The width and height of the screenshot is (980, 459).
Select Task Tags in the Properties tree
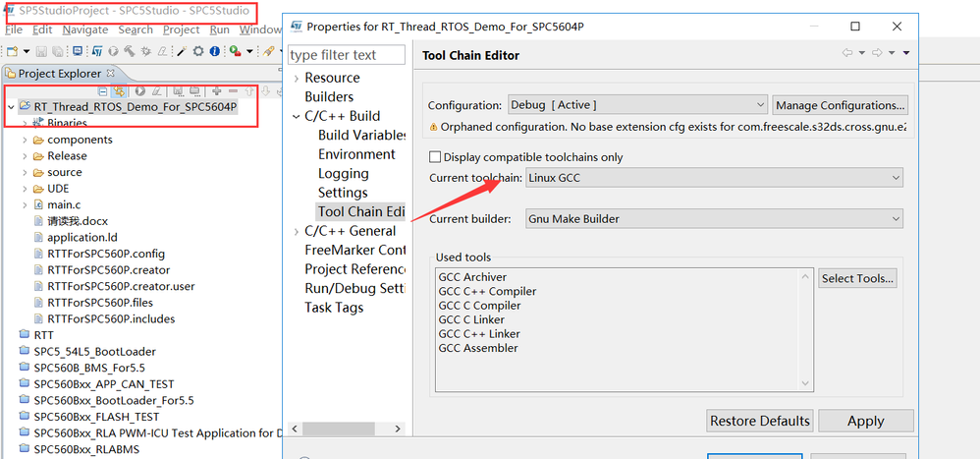point(334,308)
